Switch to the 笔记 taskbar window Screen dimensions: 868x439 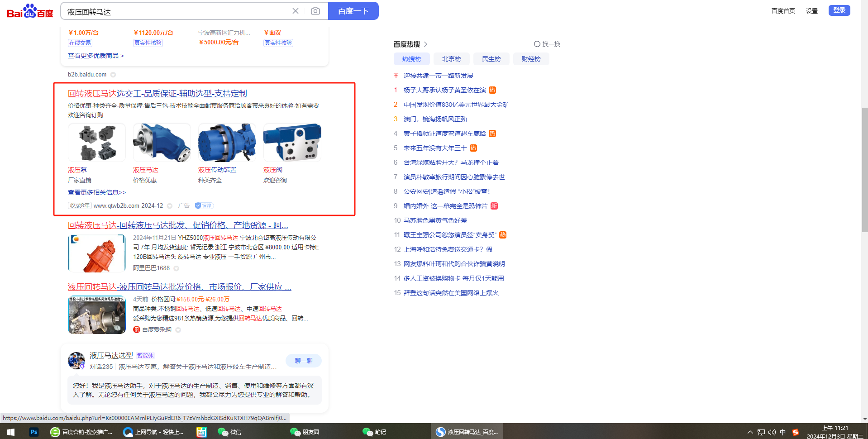pyautogui.click(x=374, y=432)
